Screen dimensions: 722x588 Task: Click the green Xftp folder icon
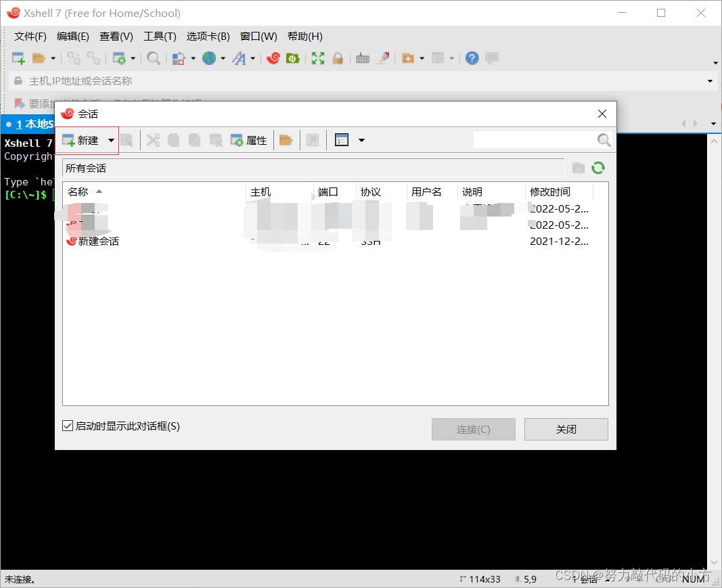pos(293,58)
